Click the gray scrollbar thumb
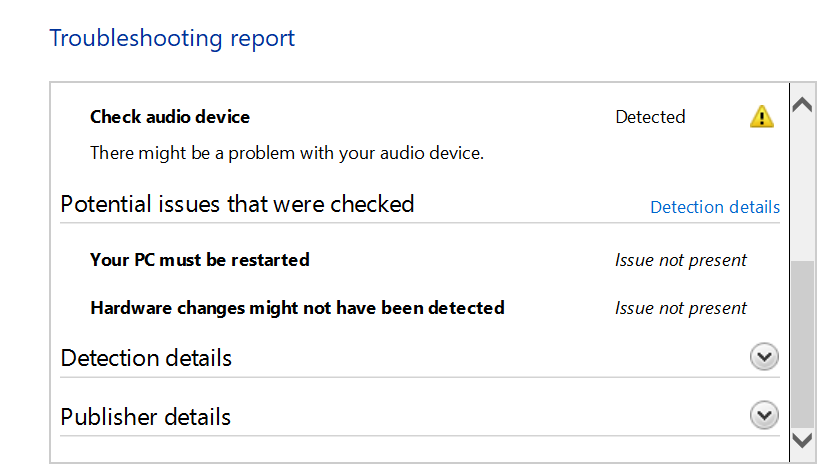 click(802, 340)
